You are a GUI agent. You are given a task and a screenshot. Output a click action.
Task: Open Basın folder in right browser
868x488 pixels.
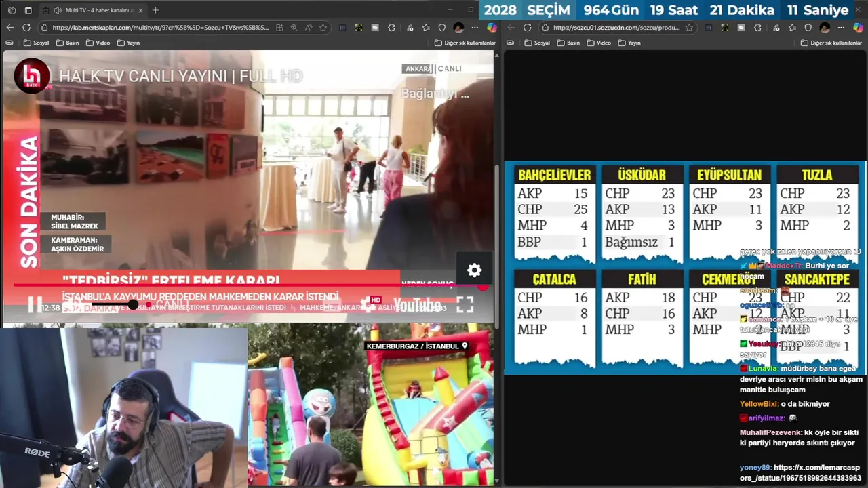568,43
